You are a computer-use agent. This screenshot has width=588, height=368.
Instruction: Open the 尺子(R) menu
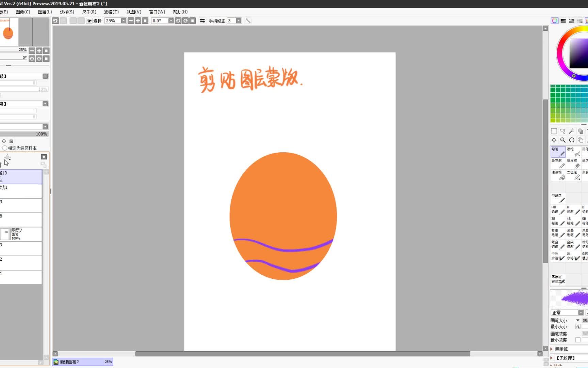(x=89, y=12)
